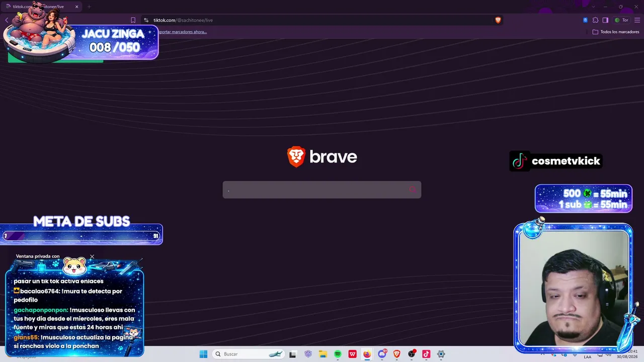Click the Brave search box on page
This screenshot has width=644, height=362.
coord(322,190)
